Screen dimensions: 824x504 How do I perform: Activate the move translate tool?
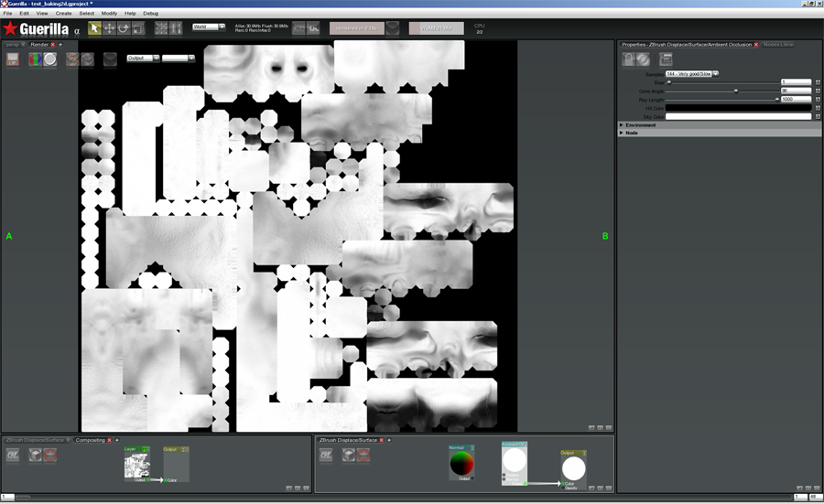tap(109, 28)
